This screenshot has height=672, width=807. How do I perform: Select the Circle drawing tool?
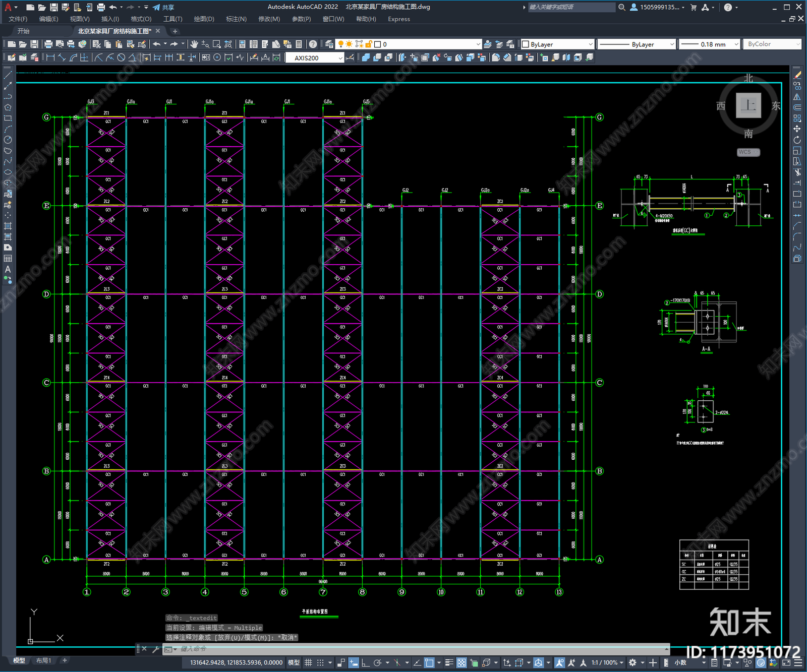pyautogui.click(x=8, y=140)
